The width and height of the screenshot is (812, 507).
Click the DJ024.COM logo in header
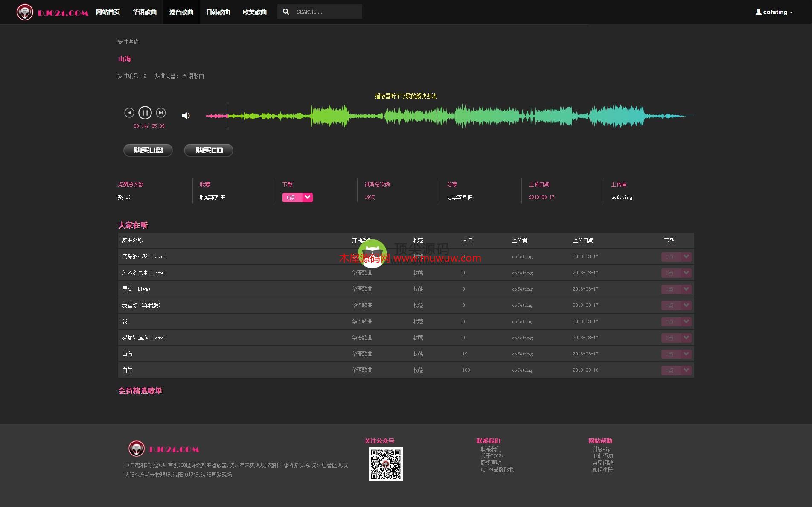(x=52, y=12)
